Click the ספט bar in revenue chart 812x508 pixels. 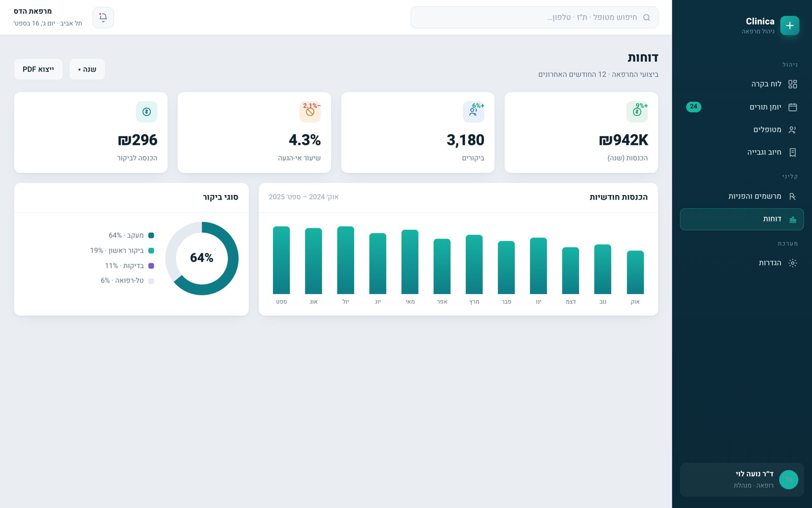click(281, 260)
